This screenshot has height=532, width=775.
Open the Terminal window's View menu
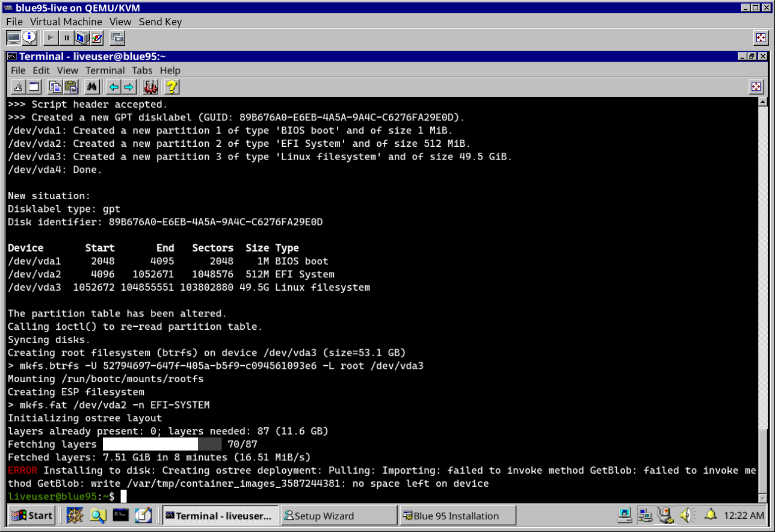[67, 70]
